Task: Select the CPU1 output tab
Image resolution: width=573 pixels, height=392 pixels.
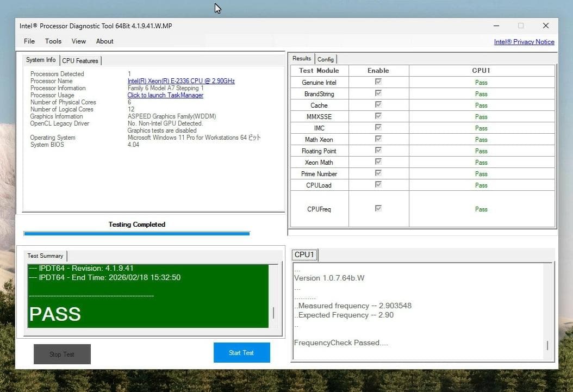Action: tap(304, 254)
